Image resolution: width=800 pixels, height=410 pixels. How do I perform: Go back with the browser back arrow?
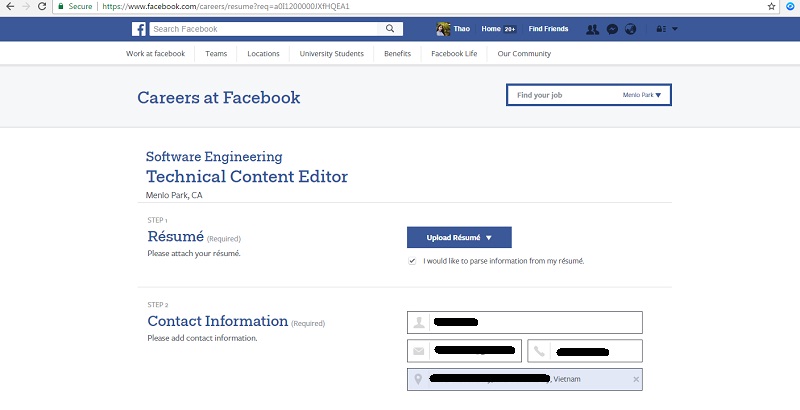(x=10, y=7)
